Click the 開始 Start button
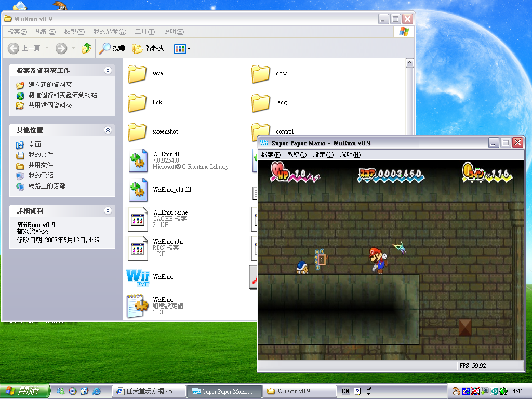 click(x=25, y=391)
